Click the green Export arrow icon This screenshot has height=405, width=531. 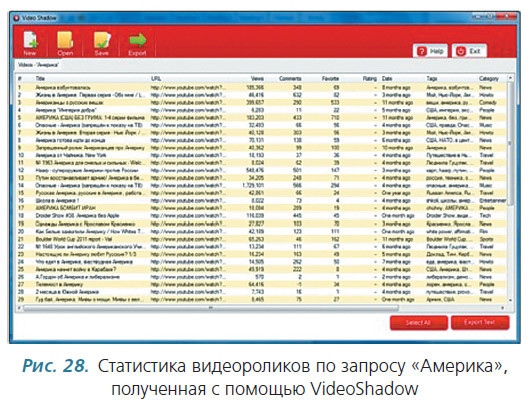tap(137, 40)
